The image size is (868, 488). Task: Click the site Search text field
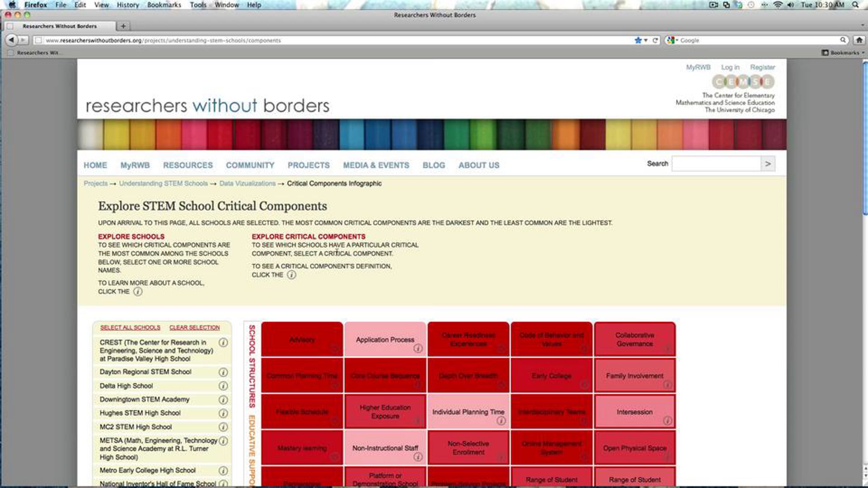(716, 164)
